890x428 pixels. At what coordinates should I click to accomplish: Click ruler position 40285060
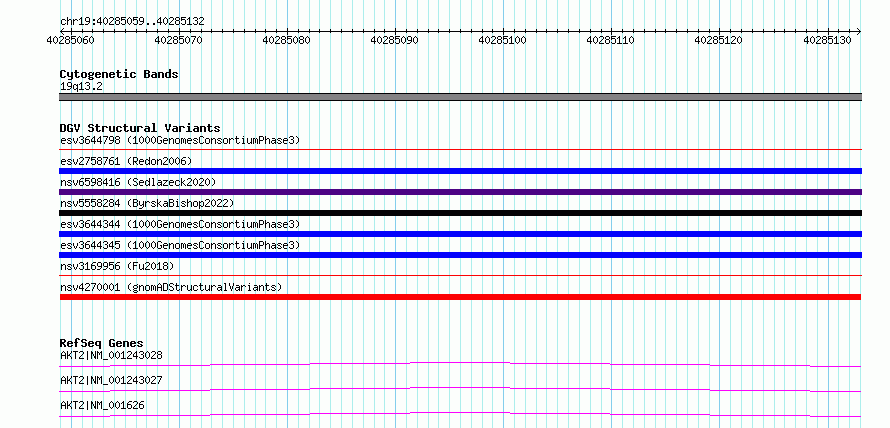coord(70,40)
